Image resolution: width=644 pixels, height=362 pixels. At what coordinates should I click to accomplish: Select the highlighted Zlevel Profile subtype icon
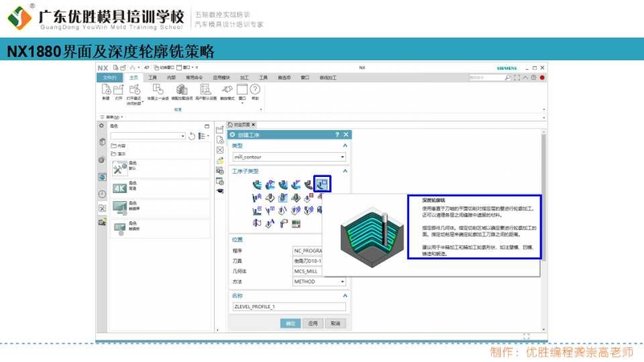tap(322, 184)
